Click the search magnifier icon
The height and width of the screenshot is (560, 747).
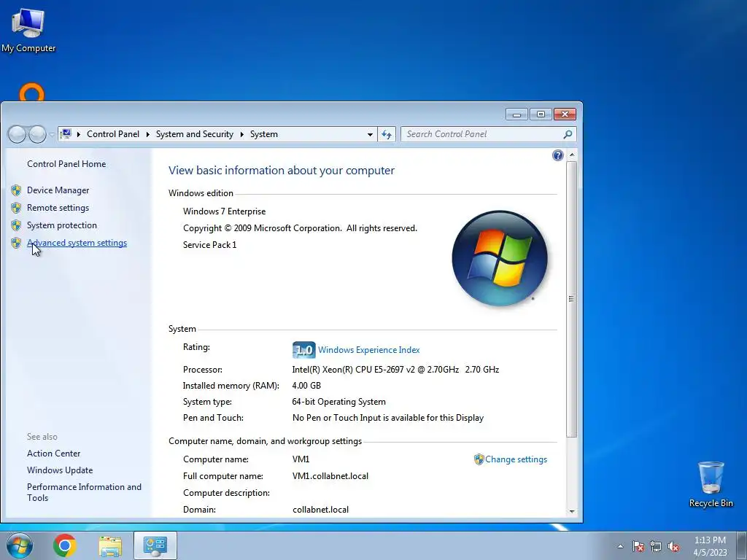[568, 135]
